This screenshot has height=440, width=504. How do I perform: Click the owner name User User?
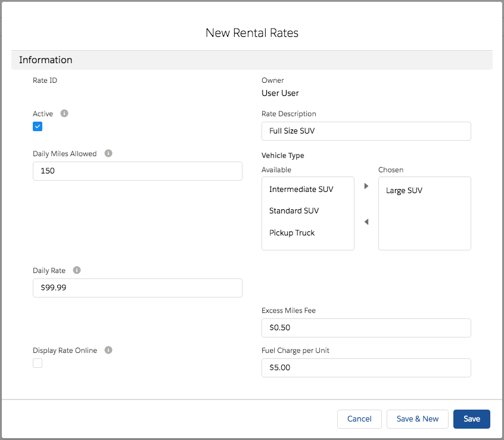[280, 93]
